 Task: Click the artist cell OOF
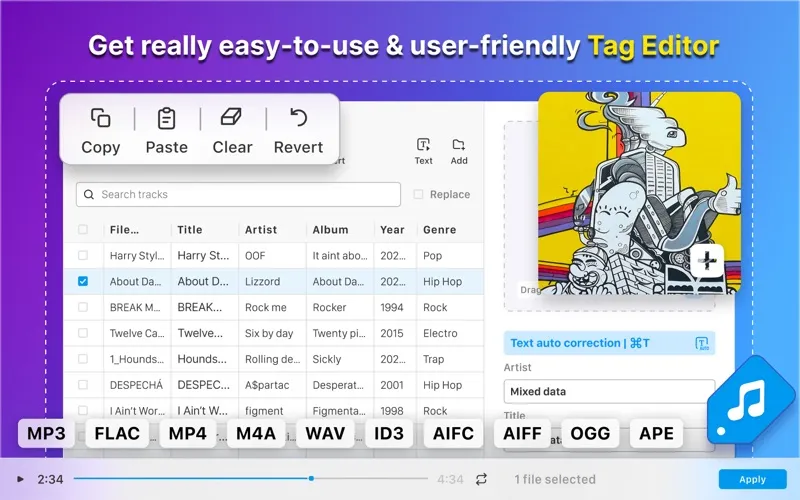pos(255,256)
